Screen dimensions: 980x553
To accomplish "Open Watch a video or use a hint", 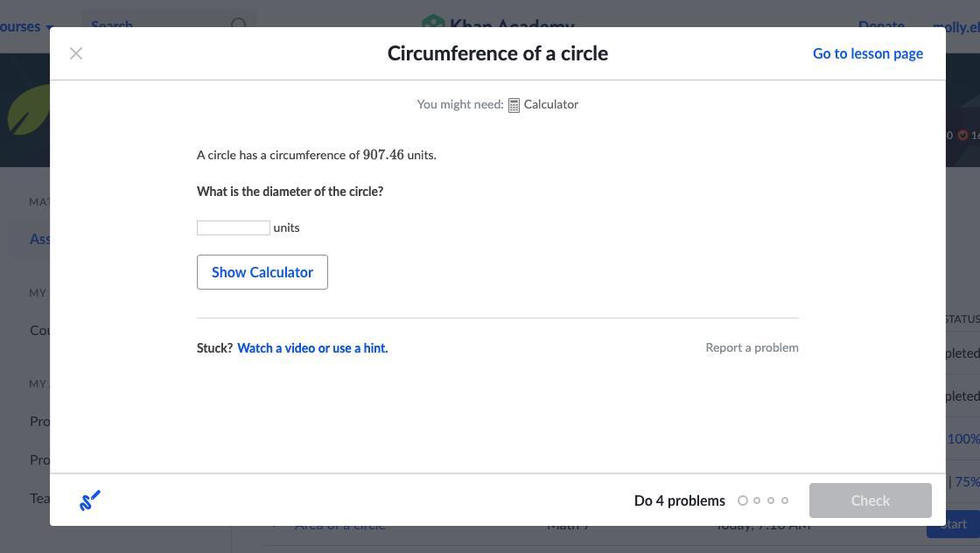I will 312,348.
